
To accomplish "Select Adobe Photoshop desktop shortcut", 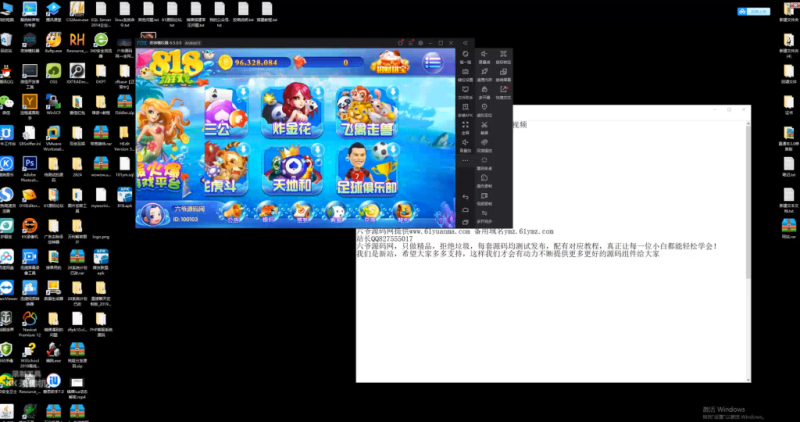I will coord(30,169).
